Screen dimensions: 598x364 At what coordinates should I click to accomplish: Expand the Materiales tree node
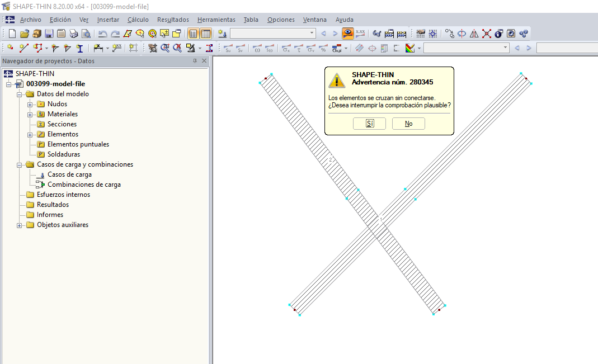pyautogui.click(x=30, y=115)
